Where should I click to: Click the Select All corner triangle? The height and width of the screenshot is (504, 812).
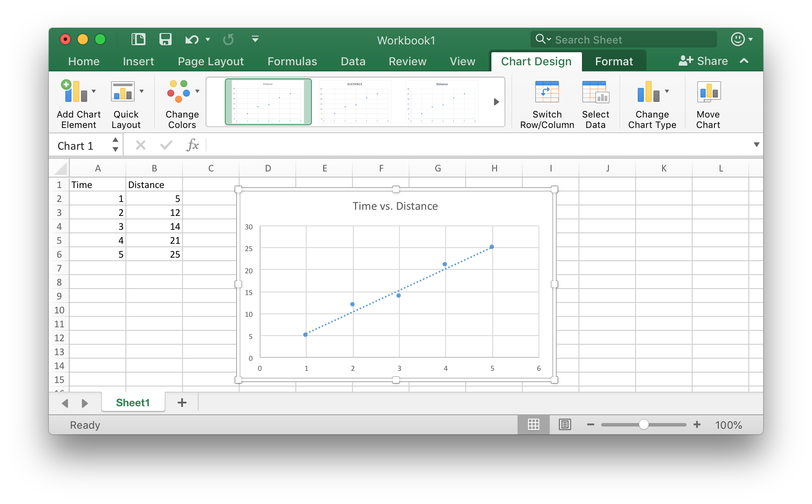(60, 168)
